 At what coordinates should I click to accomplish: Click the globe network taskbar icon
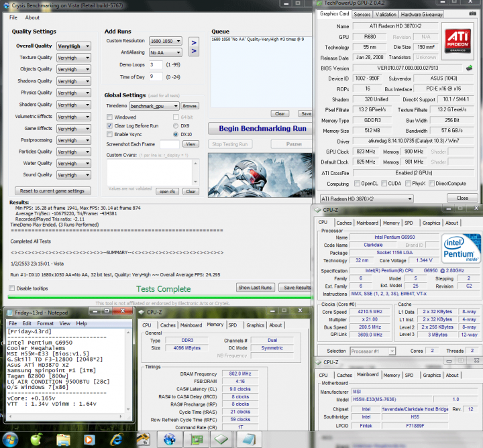[x=170, y=439]
